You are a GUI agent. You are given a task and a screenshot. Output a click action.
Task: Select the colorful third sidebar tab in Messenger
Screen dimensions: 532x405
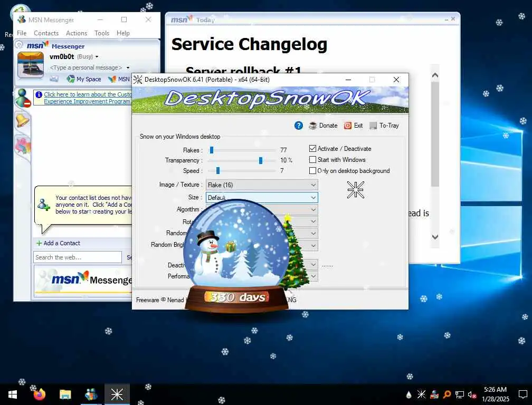(x=23, y=146)
